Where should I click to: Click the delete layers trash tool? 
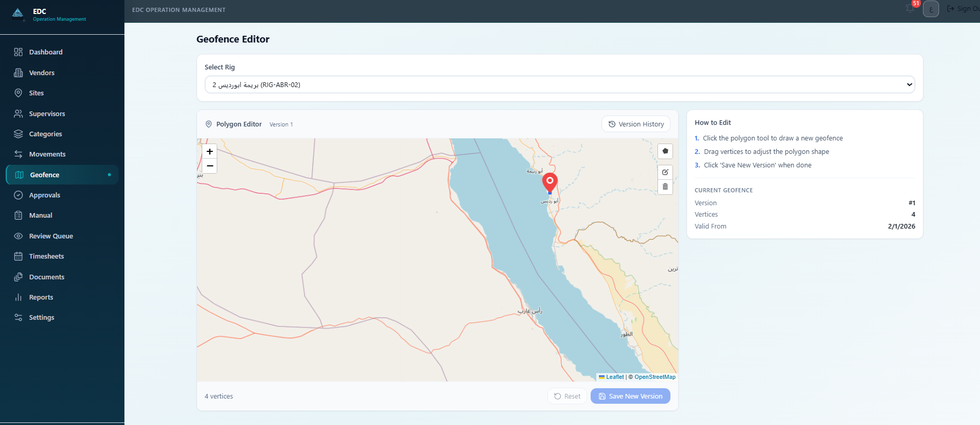point(665,187)
